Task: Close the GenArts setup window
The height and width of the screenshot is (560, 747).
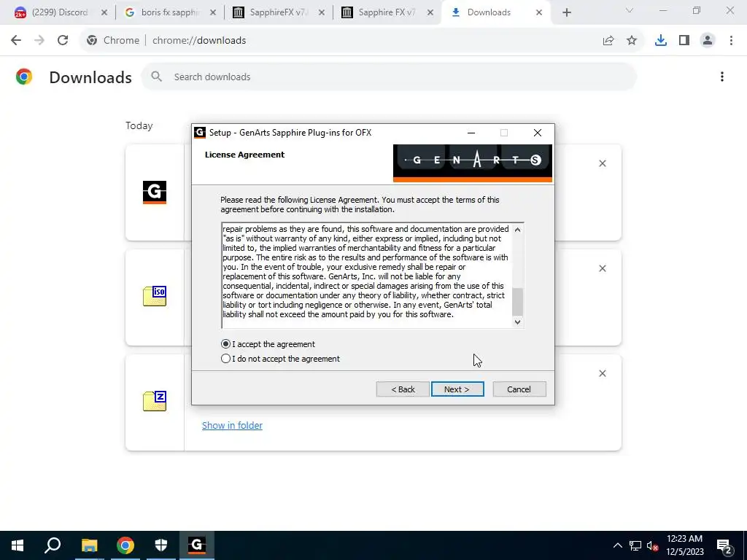Action: 538,133
